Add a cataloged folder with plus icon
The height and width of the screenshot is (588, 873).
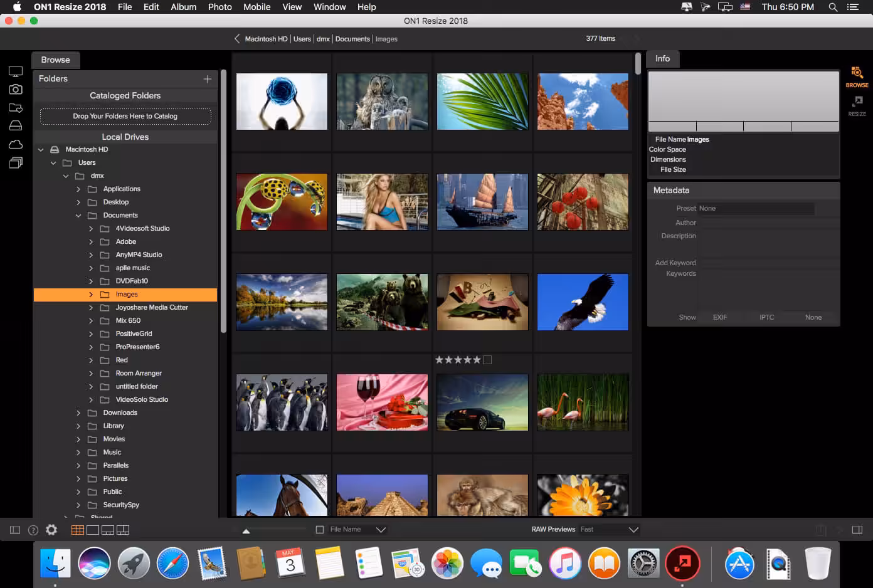[x=208, y=79]
